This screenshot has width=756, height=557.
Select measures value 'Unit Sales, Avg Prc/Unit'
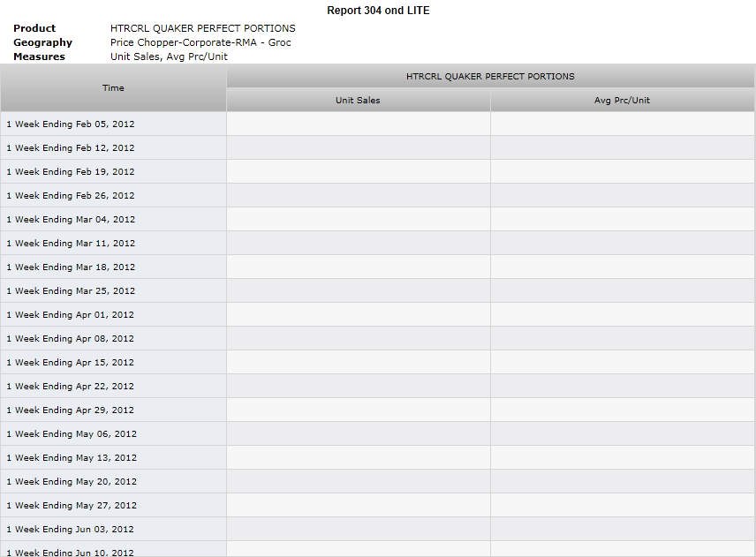click(x=169, y=56)
